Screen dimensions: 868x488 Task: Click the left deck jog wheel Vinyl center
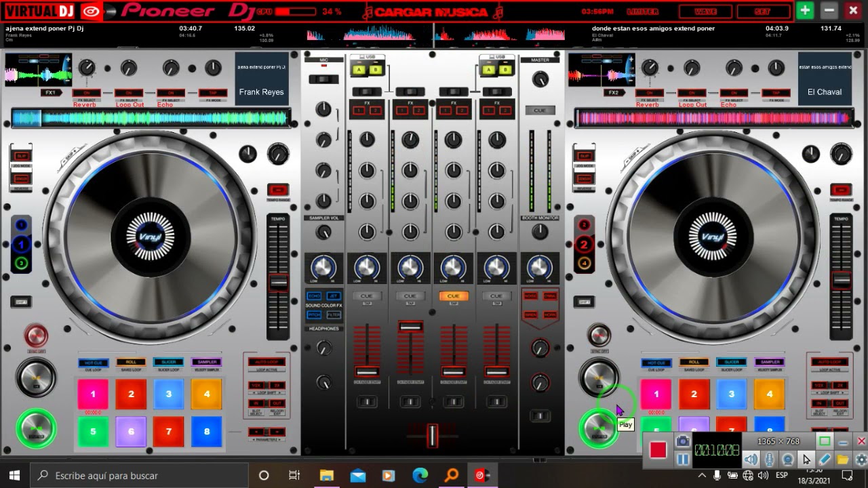click(151, 237)
